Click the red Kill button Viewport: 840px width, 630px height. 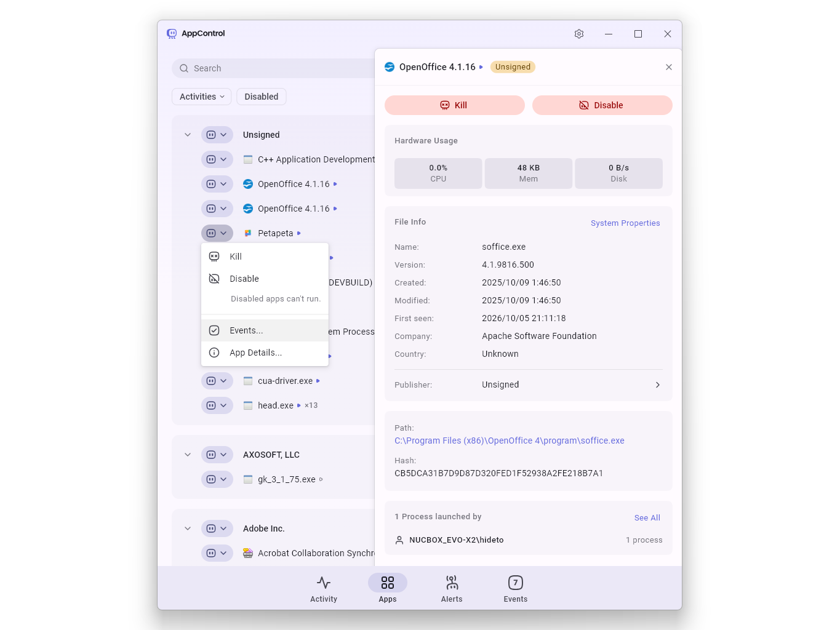point(455,105)
